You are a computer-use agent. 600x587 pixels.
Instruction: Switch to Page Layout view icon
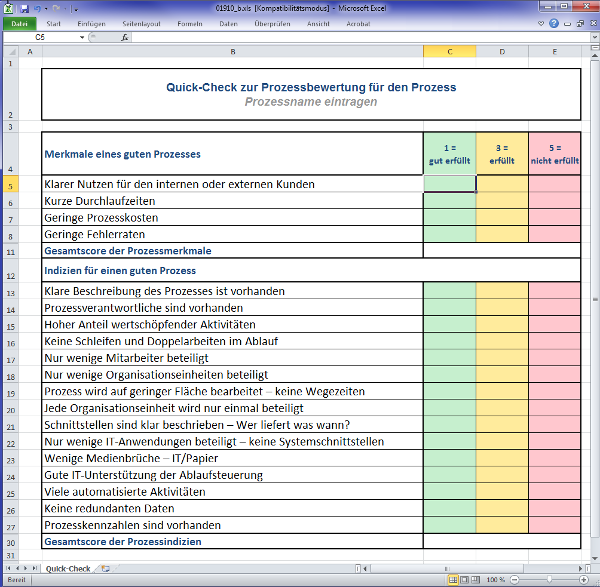[x=463, y=579]
